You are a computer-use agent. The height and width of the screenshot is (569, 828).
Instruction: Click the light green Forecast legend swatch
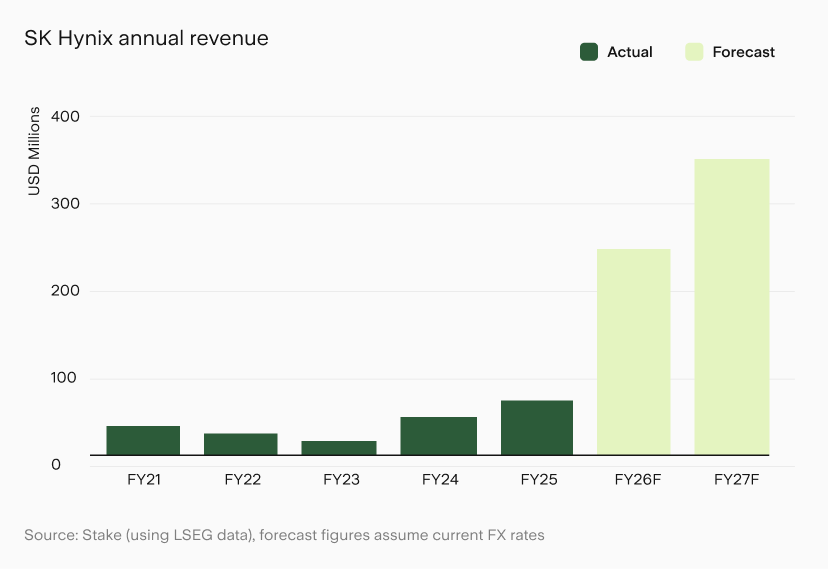694,52
